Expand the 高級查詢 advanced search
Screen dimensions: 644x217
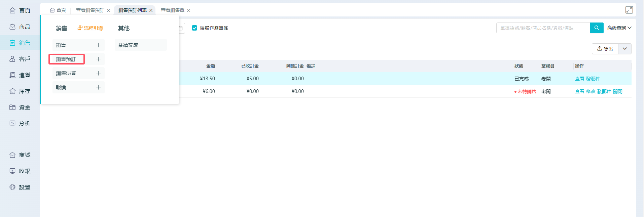[619, 28]
